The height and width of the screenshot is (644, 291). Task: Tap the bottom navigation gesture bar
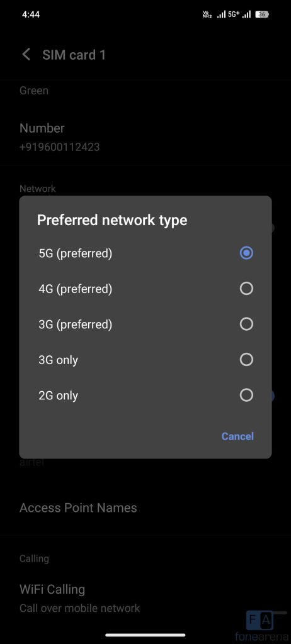click(x=145, y=635)
